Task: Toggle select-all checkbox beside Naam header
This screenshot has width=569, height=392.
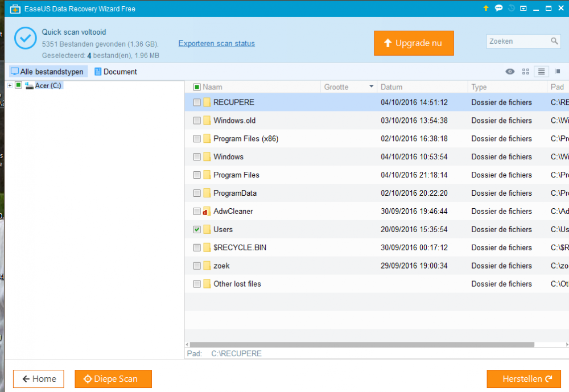Action: (x=197, y=87)
